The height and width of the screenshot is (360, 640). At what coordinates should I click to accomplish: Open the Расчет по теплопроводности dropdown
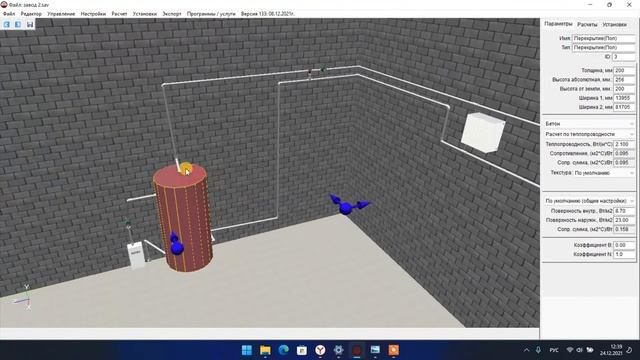[589, 134]
